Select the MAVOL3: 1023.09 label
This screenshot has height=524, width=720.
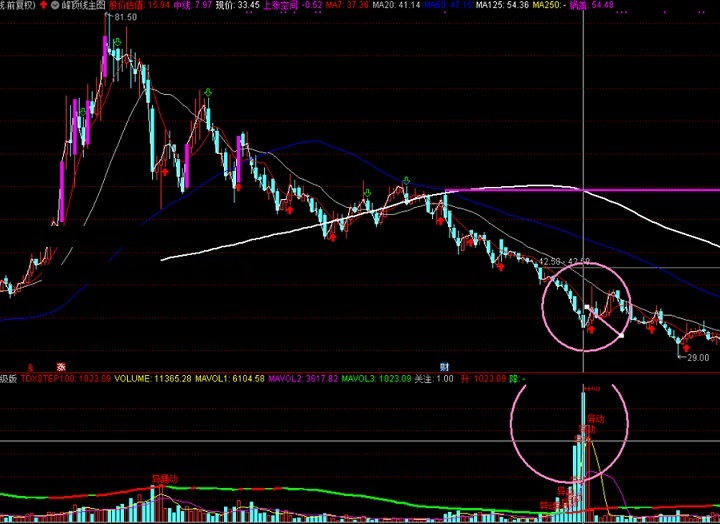tap(376, 379)
